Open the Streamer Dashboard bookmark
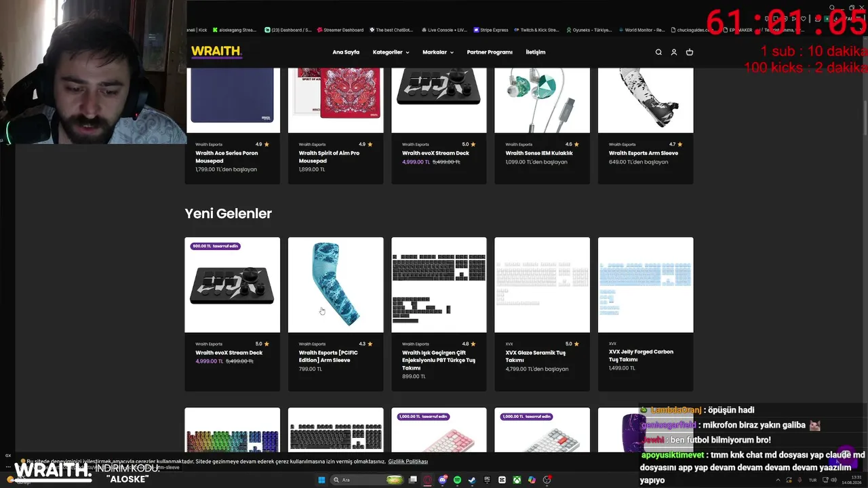 point(340,30)
